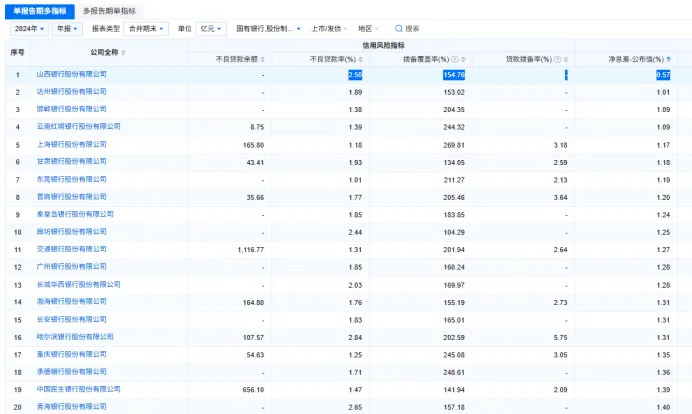The height and width of the screenshot is (414, 692).
Task: Open the 2024年 year dropdown
Action: (27, 29)
